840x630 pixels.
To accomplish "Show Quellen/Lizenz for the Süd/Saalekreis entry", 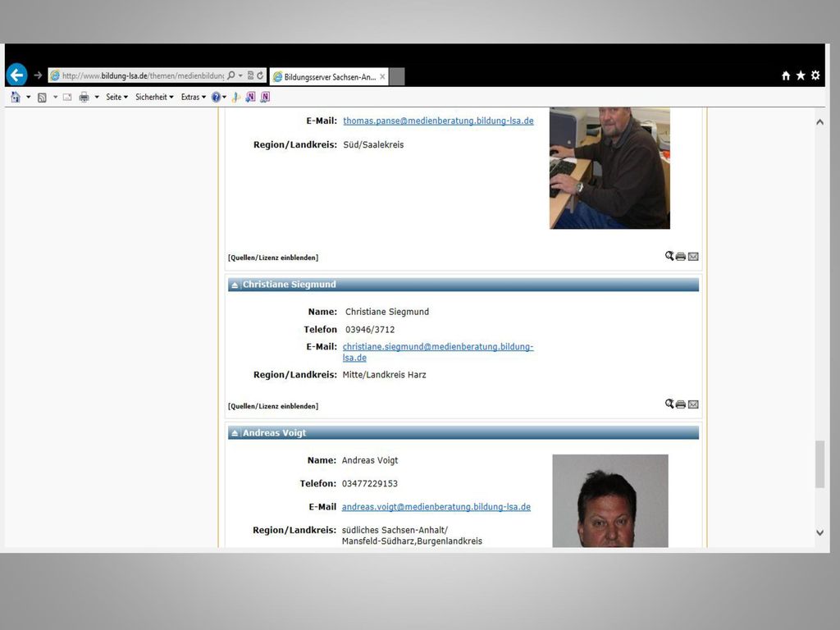I will point(273,258).
